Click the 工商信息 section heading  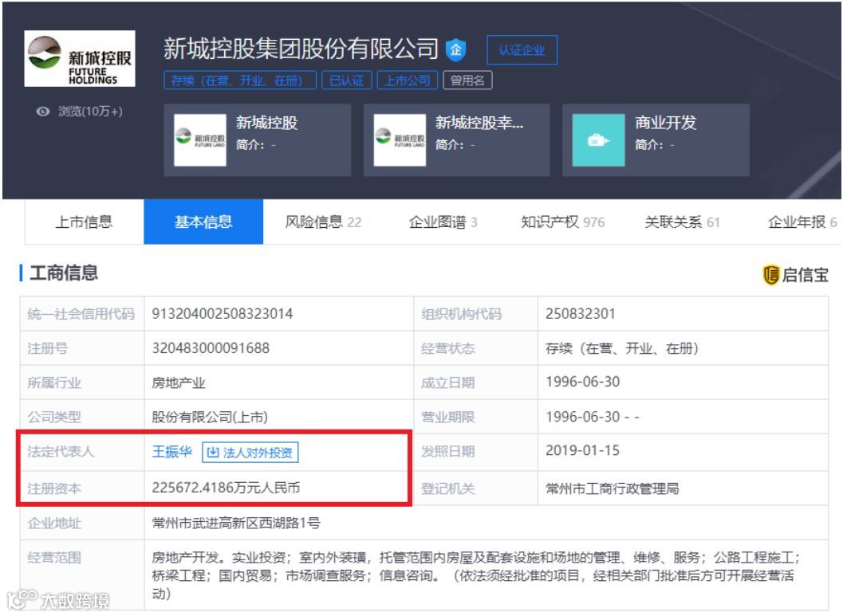pyautogui.click(x=64, y=273)
